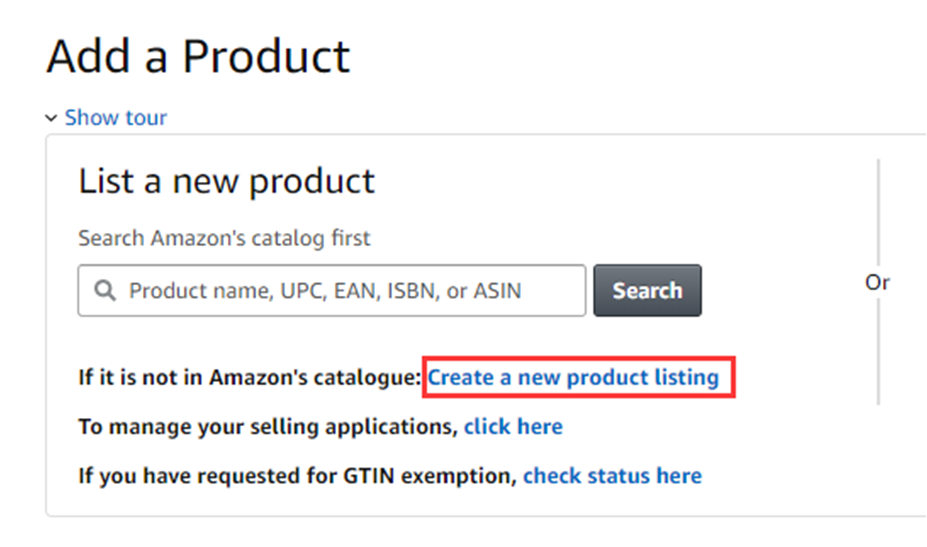Open 'check status here' GTIN exemption link
Viewport: 927px width, 547px height.
click(612, 475)
